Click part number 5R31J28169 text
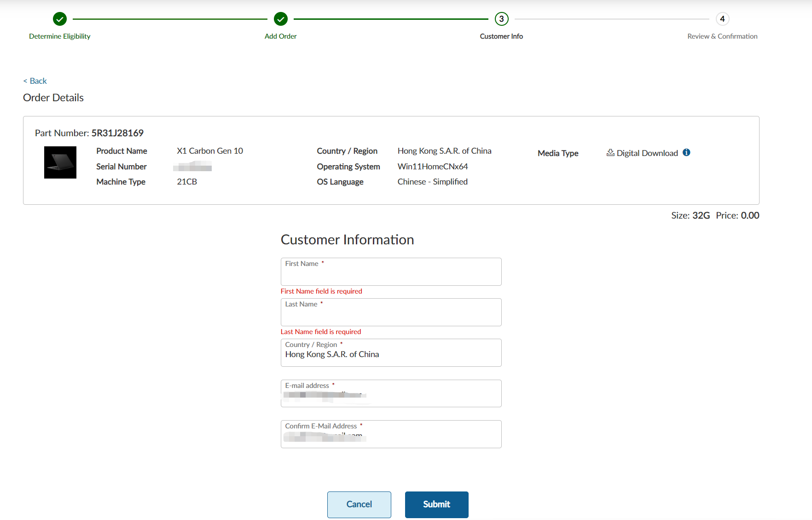The height and width of the screenshot is (520, 812). coord(117,133)
